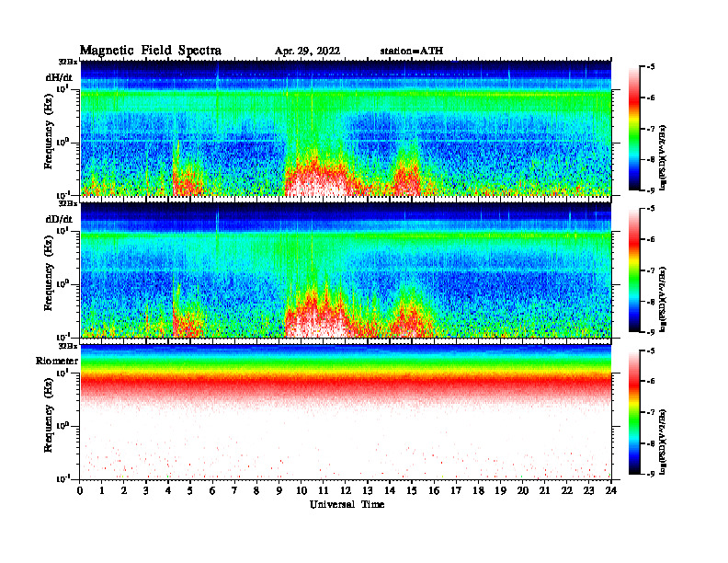Click the hour "15" tick label on the time axis
The image size is (728, 563).
pos(412,490)
